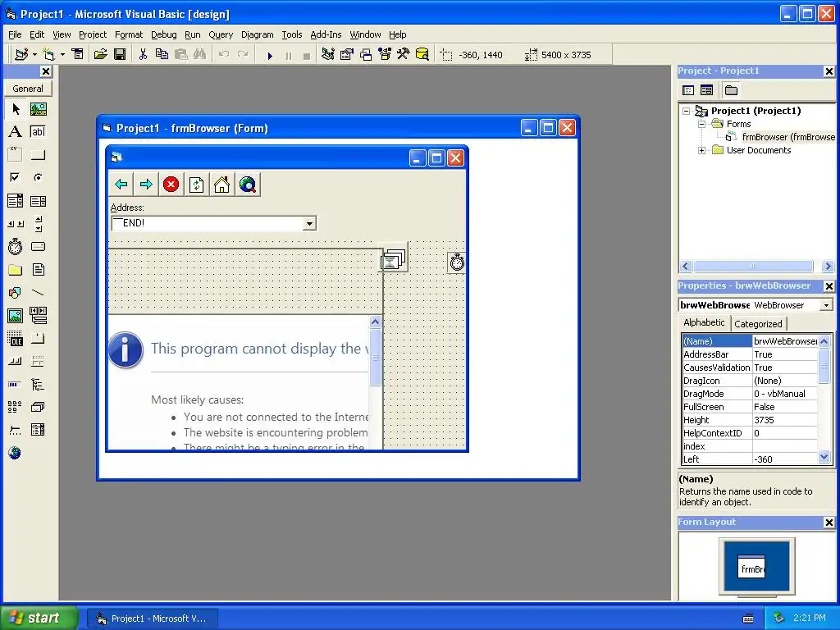The height and width of the screenshot is (630, 840).
Task: Click the Project panel horizontal scrollbar thumb
Action: (753, 267)
